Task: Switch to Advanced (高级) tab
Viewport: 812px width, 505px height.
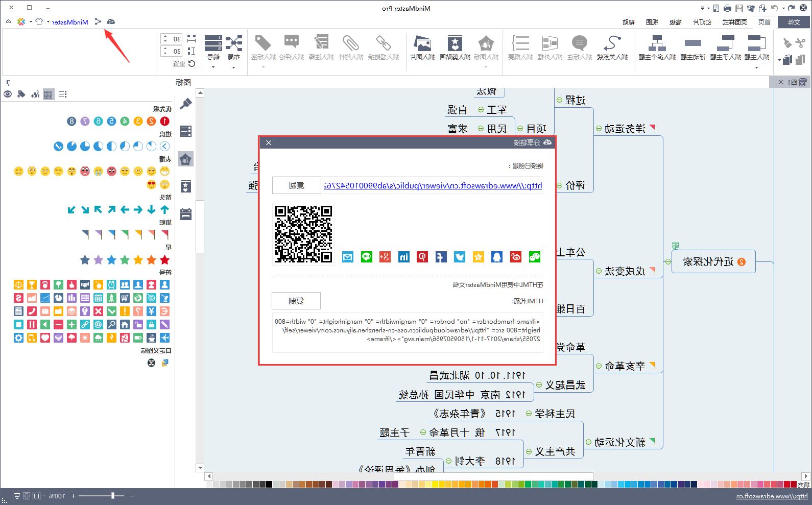Action: (x=676, y=22)
